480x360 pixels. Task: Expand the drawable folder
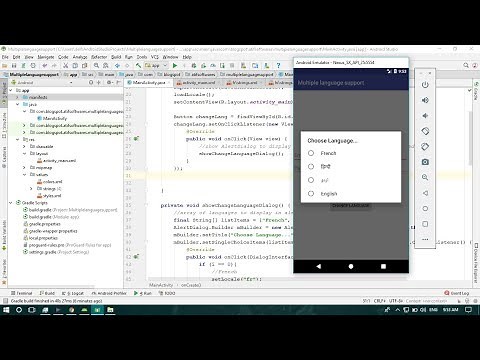[x=24, y=146]
